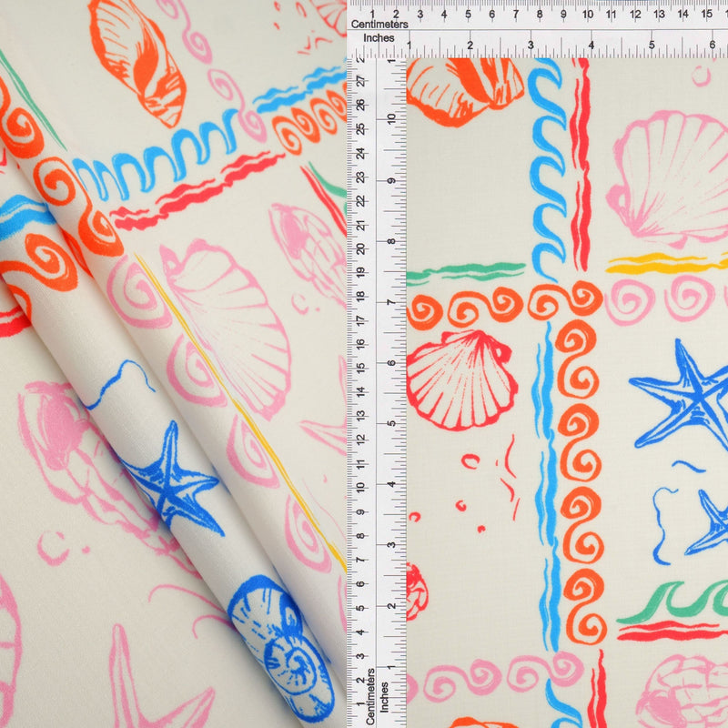Select the 10 inch number on the vertical ruler
728x728 pixels.
click(392, 119)
